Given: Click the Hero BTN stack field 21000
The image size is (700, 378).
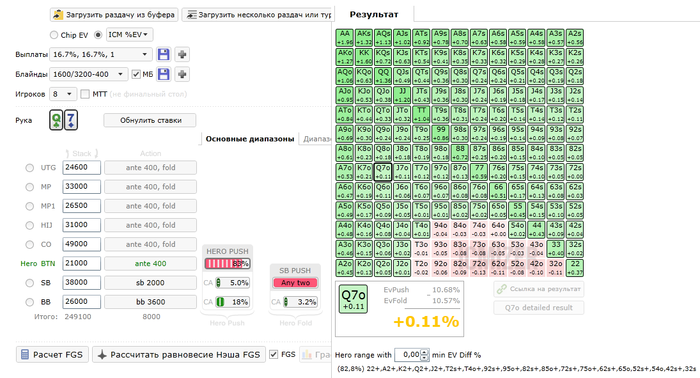Looking at the screenshot, I should [82, 264].
